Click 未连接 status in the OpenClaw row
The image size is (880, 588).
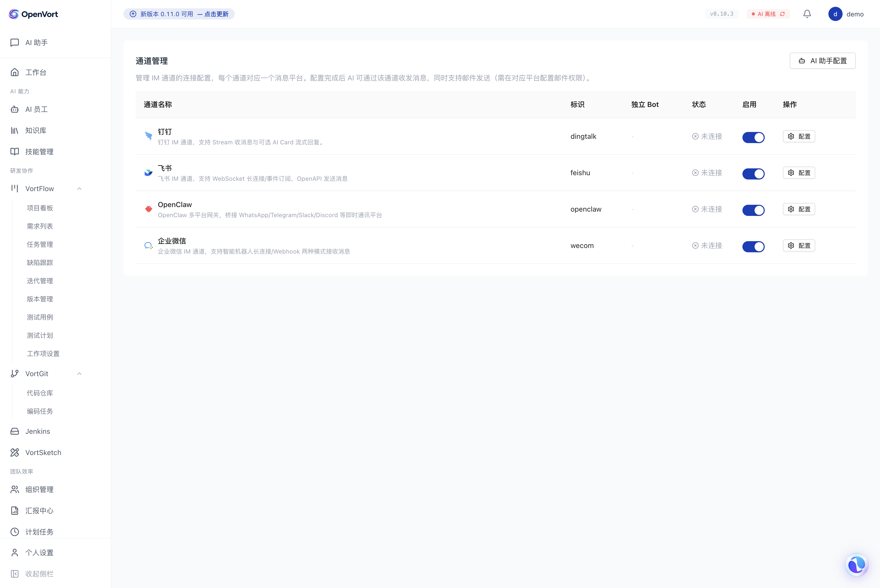707,209
